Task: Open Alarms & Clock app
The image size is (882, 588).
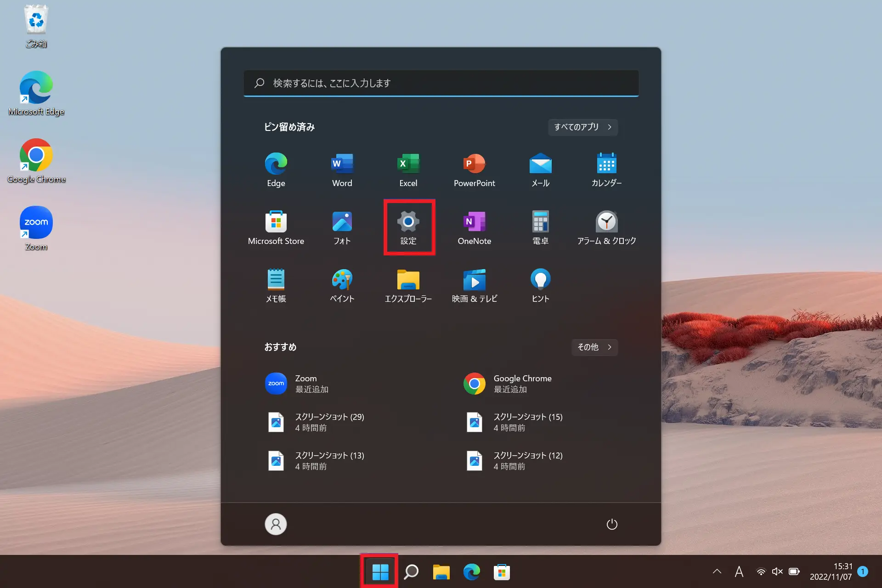Action: point(606,227)
